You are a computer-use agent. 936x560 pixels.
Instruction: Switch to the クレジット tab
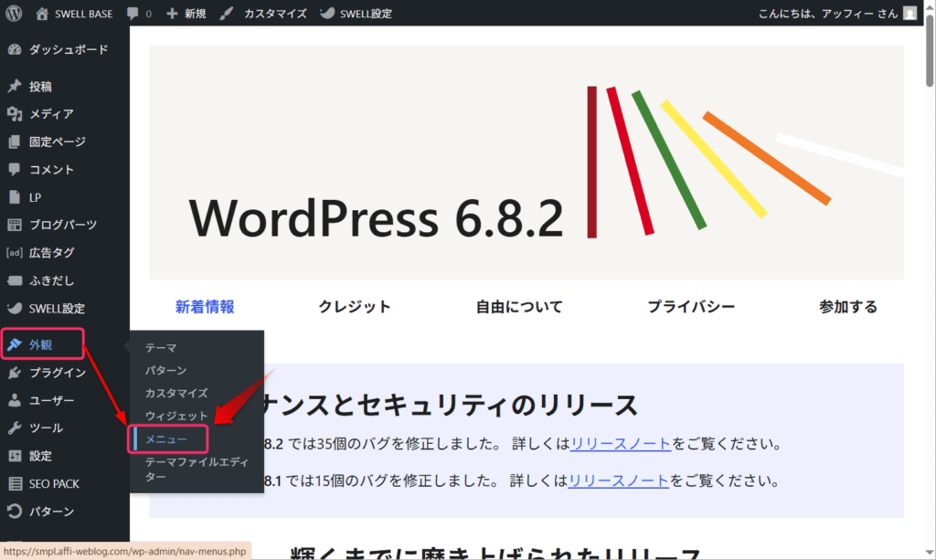355,307
